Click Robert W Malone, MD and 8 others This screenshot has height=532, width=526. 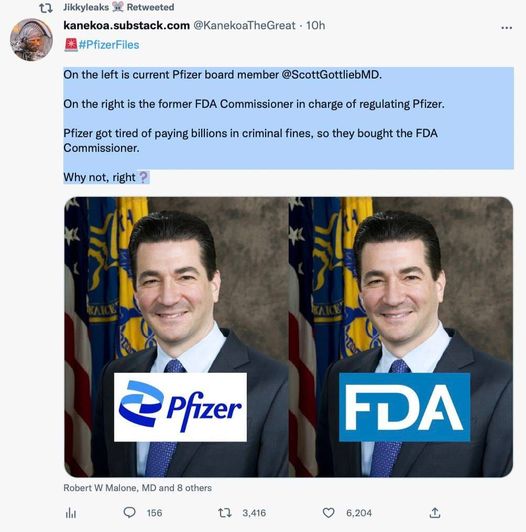point(137,488)
